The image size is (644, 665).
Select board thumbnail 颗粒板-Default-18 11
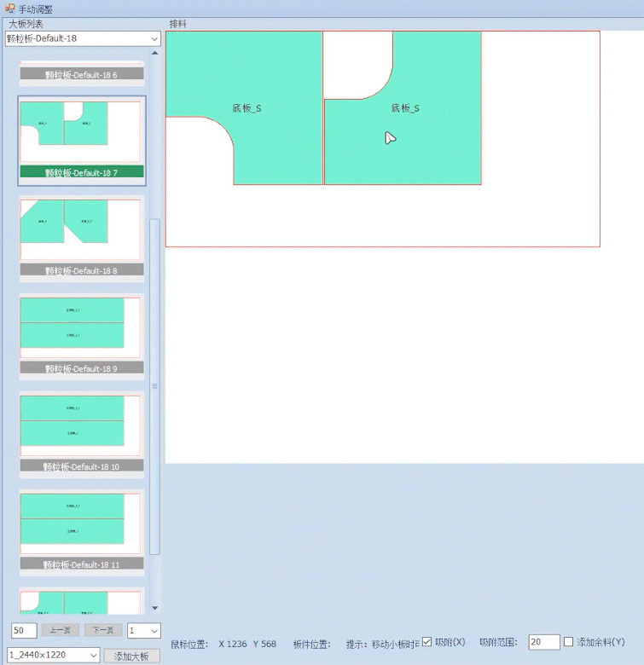point(81,523)
